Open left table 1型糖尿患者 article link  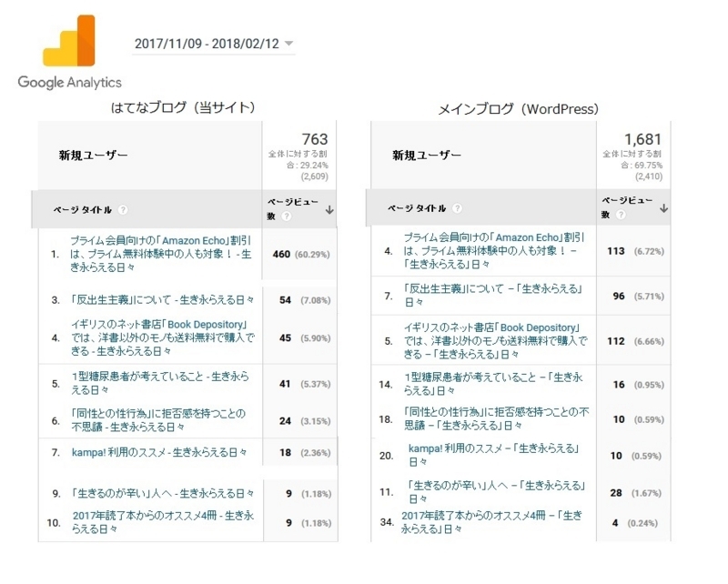point(160,384)
